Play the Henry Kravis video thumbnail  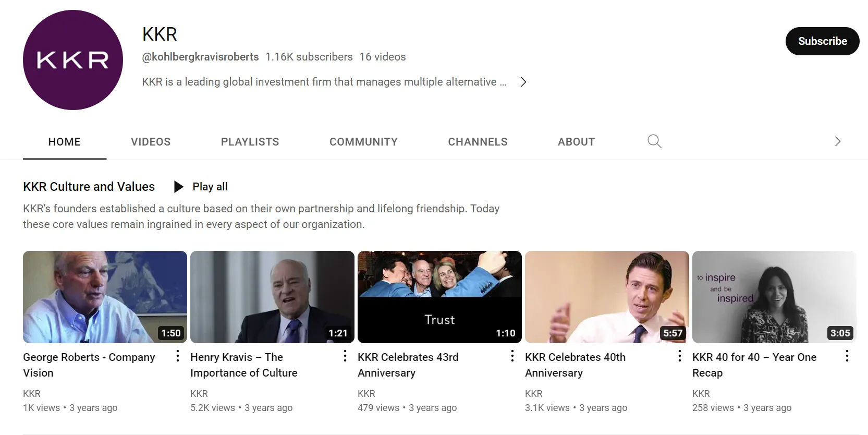(272, 297)
